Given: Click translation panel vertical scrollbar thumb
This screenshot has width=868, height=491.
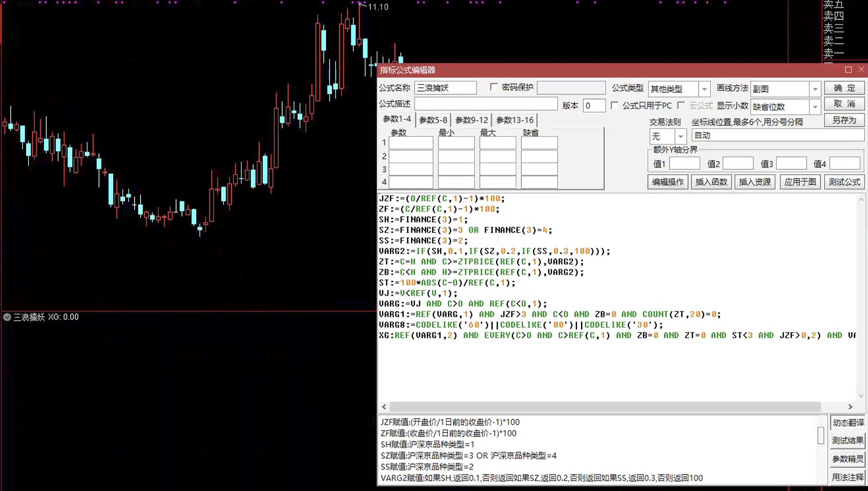Looking at the screenshot, I should pyautogui.click(x=821, y=435).
